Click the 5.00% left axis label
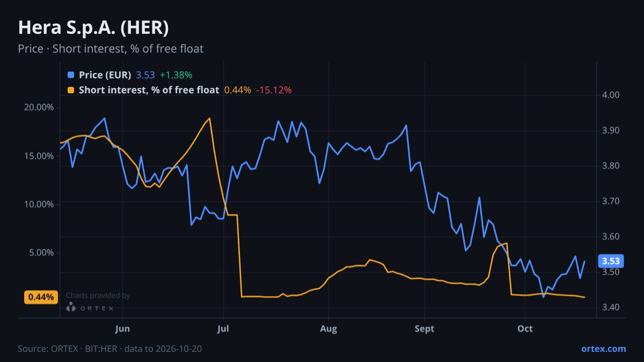 tap(41, 253)
